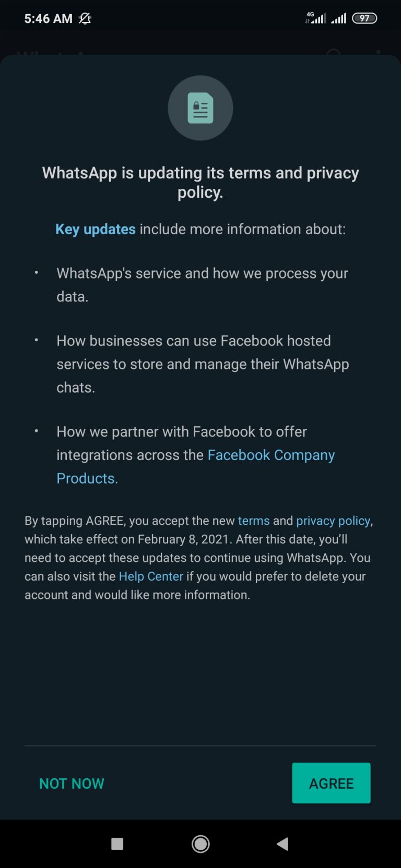Tap the Android home circle button
Screen dimensions: 401x868
[x=200, y=844]
